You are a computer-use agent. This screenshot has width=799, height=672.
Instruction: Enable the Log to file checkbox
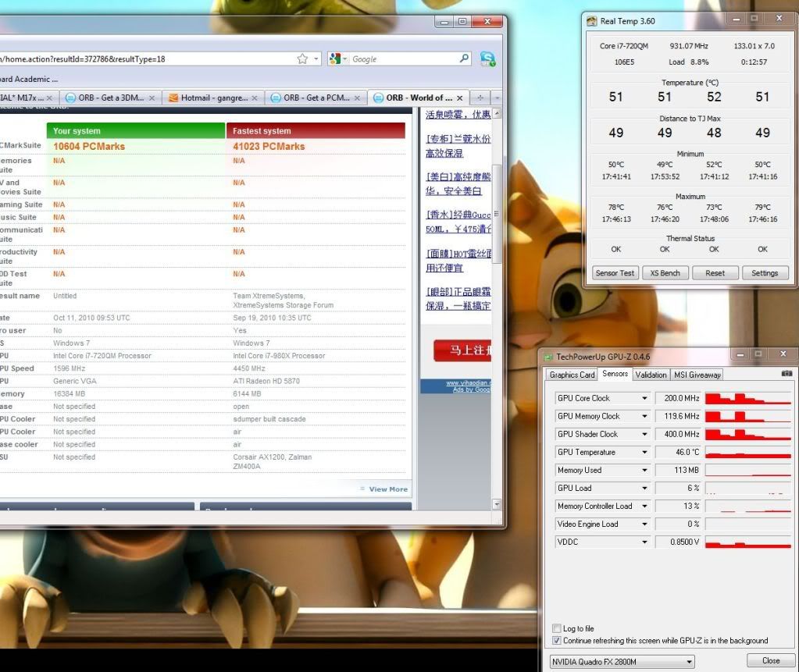pos(556,628)
